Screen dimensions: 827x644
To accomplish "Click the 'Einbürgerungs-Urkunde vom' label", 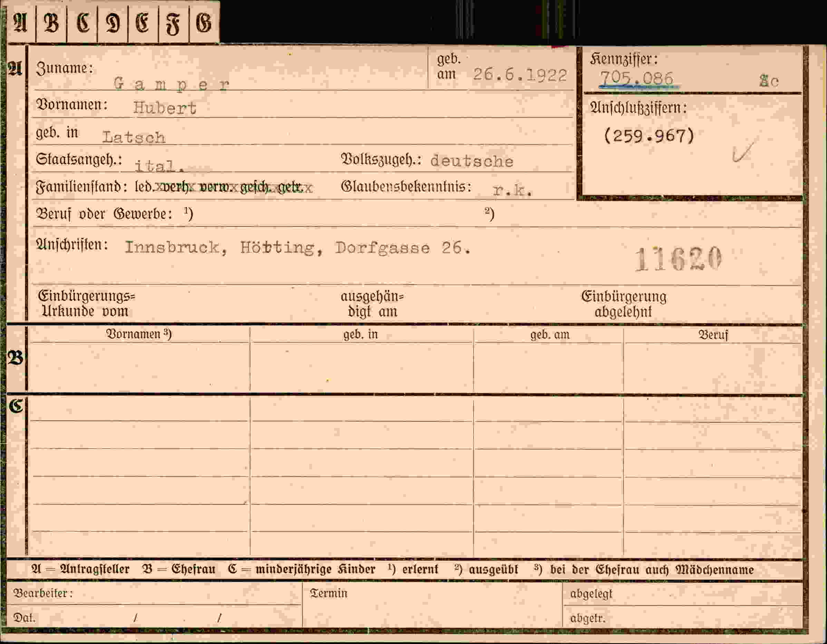I will [86, 304].
